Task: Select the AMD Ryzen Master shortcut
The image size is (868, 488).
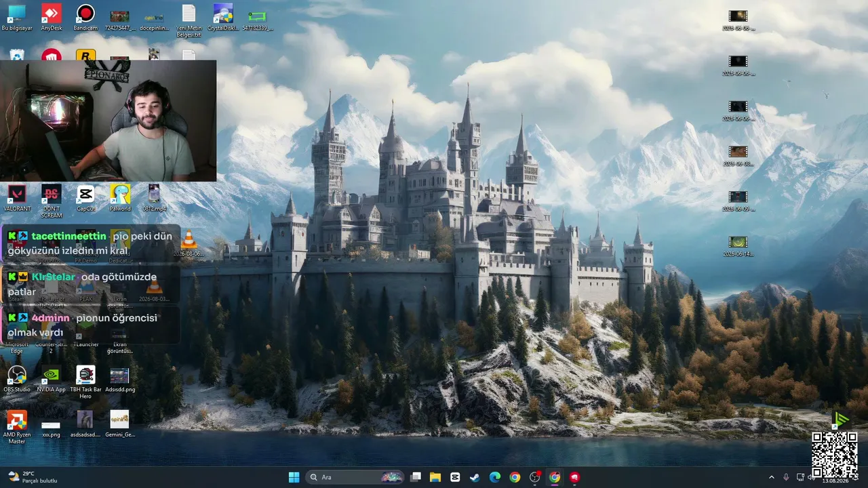Action: (x=17, y=427)
